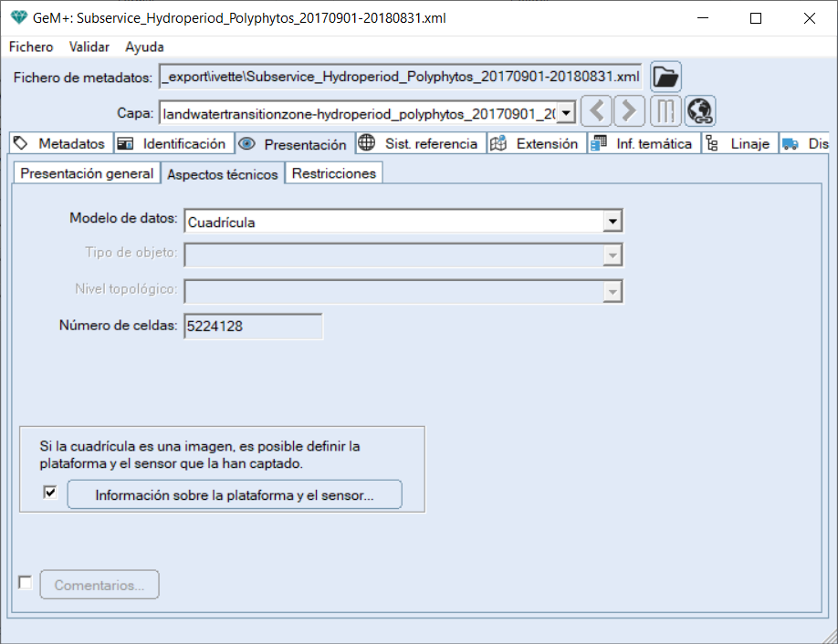Enable the Comentarios checkbox

click(x=25, y=582)
